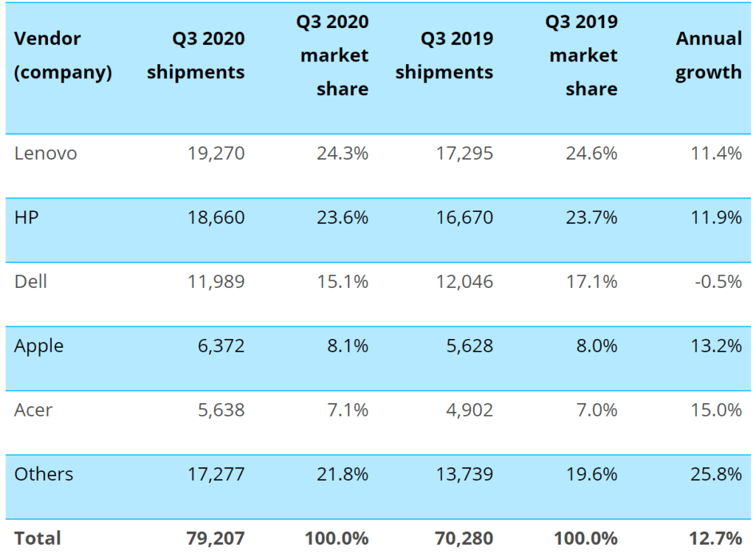Click the Apple vendor cell
The width and height of the screenshot is (756, 559).
pos(38,346)
